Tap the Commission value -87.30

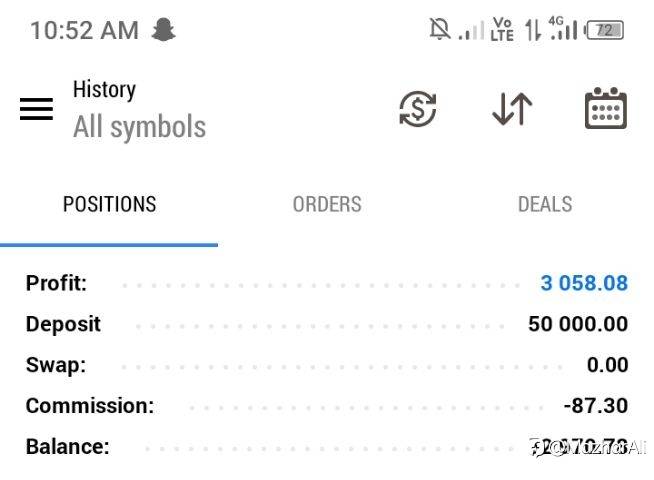(596, 405)
